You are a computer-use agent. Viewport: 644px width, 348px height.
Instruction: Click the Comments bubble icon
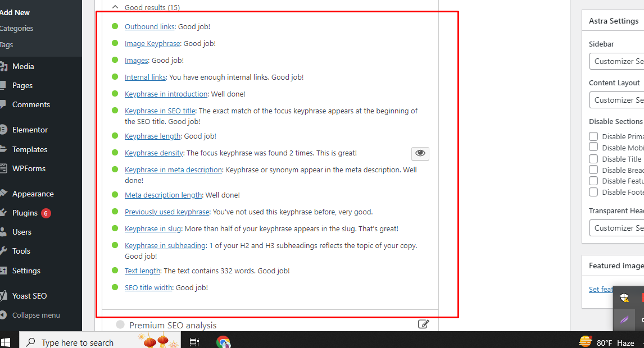point(3,104)
